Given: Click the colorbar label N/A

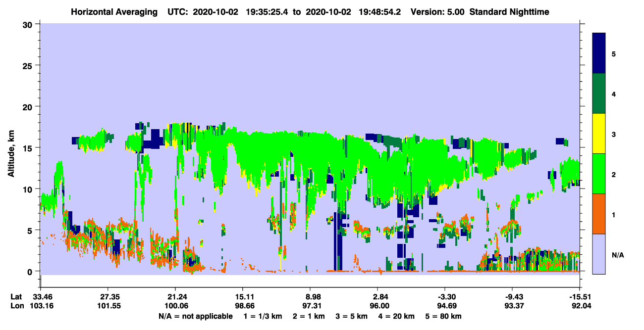Looking at the screenshot, I should tap(617, 255).
